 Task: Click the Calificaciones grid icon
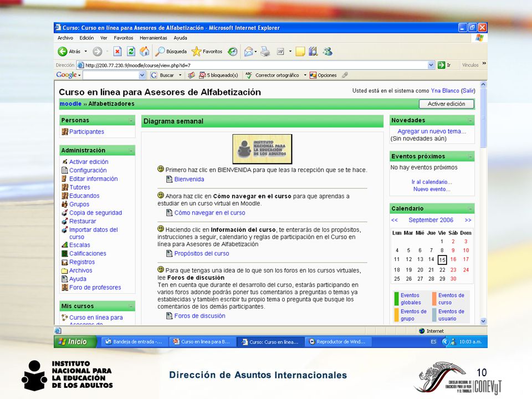(64, 253)
